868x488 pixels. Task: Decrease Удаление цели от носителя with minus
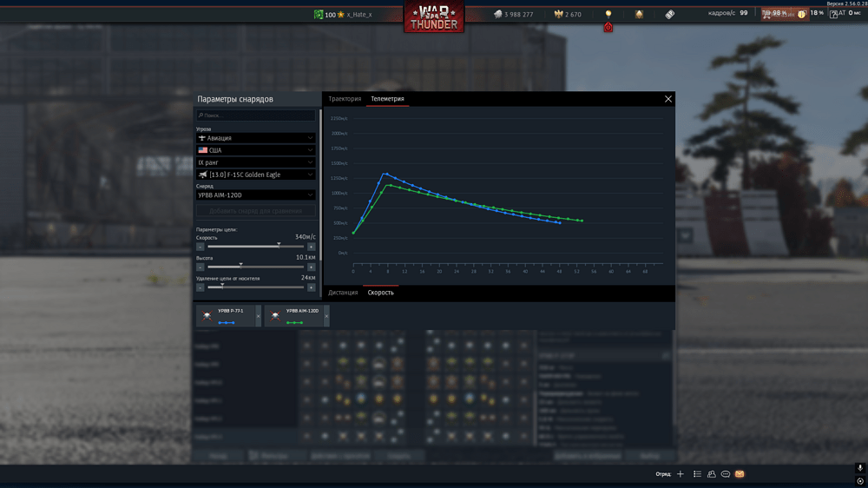[x=201, y=287]
